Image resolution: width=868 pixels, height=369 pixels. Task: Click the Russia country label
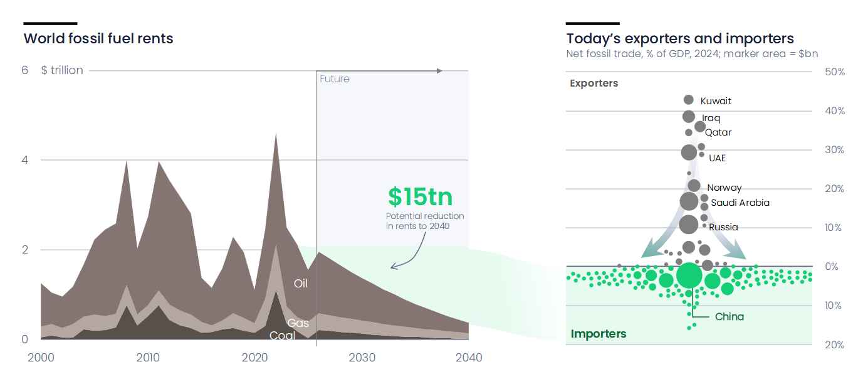(x=723, y=227)
